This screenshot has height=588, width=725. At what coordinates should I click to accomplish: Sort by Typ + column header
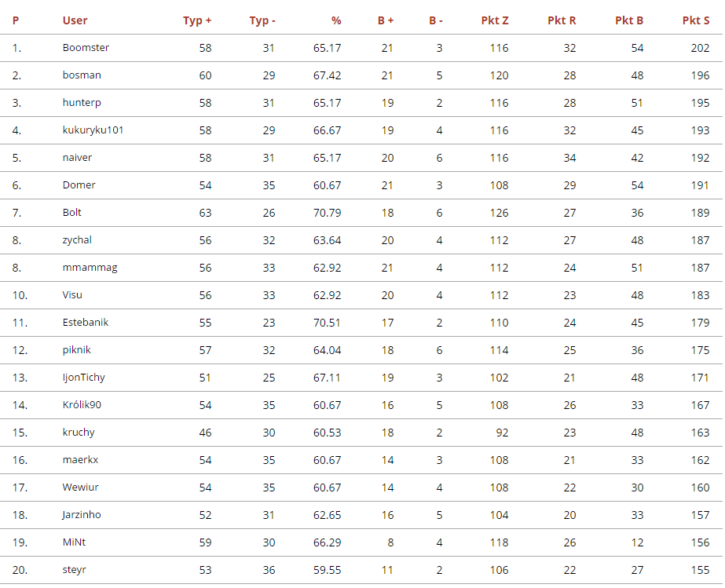tap(197, 20)
